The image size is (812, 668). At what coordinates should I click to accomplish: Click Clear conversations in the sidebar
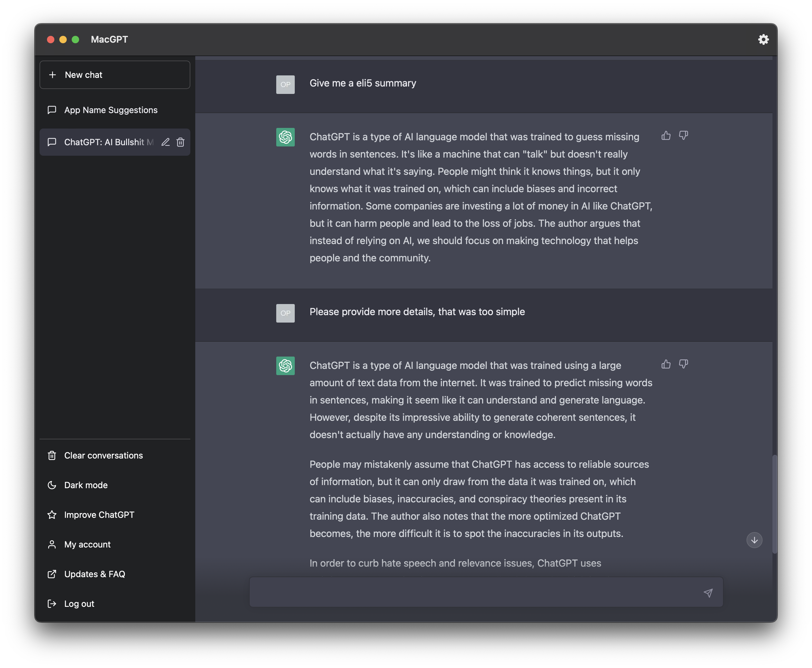(115, 456)
